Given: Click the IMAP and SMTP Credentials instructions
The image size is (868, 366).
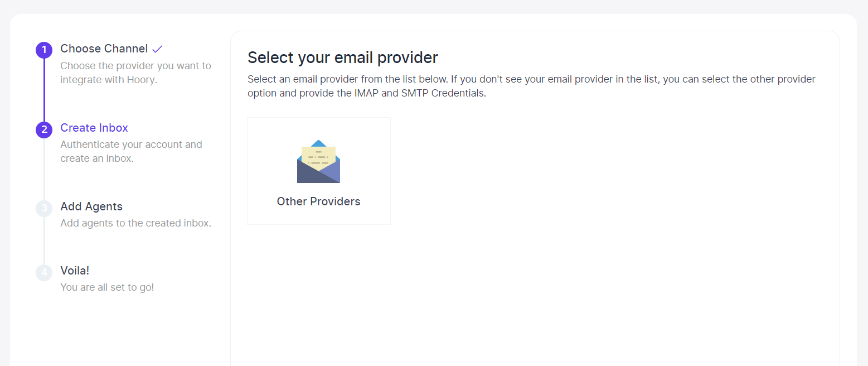Looking at the screenshot, I should [531, 86].
